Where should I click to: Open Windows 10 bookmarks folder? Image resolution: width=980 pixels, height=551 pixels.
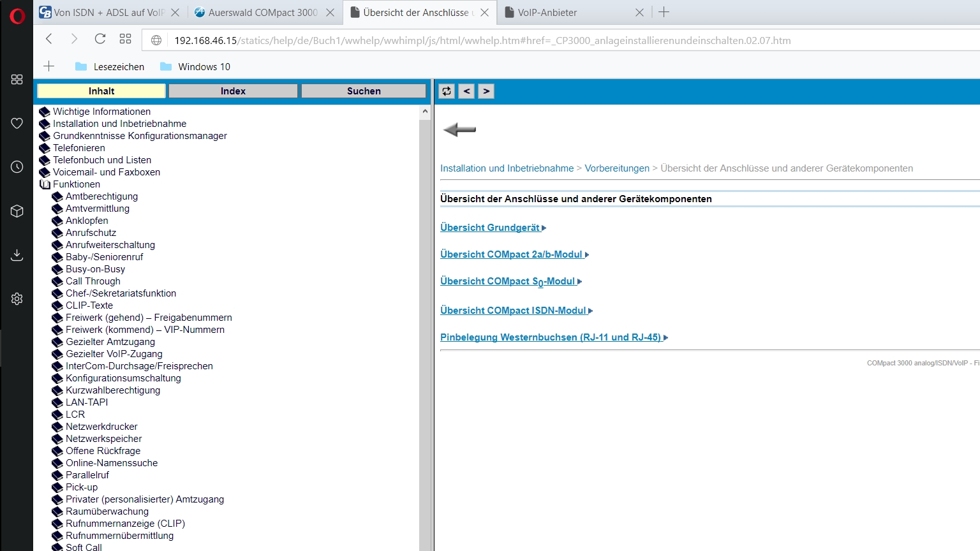pyautogui.click(x=195, y=66)
